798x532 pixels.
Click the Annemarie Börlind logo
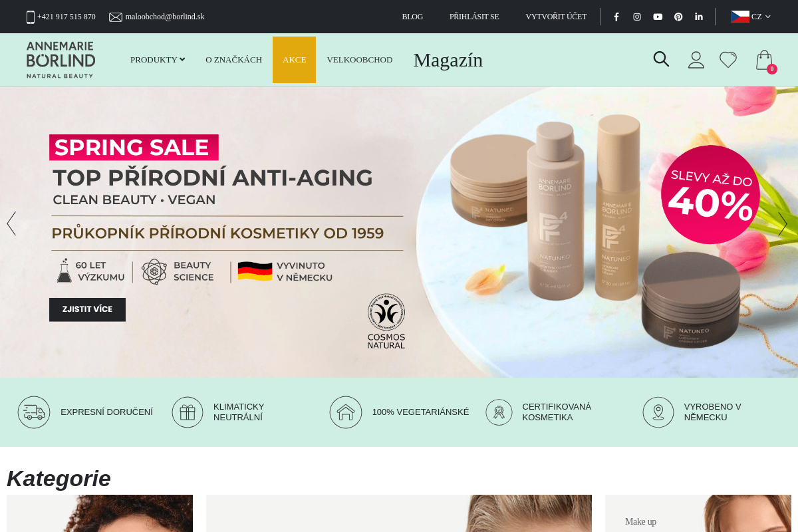[x=61, y=60]
